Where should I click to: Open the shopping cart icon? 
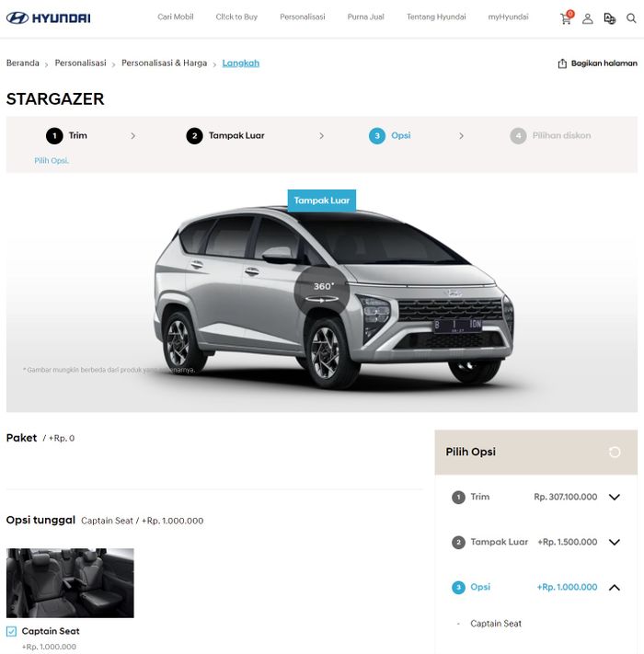coord(566,17)
